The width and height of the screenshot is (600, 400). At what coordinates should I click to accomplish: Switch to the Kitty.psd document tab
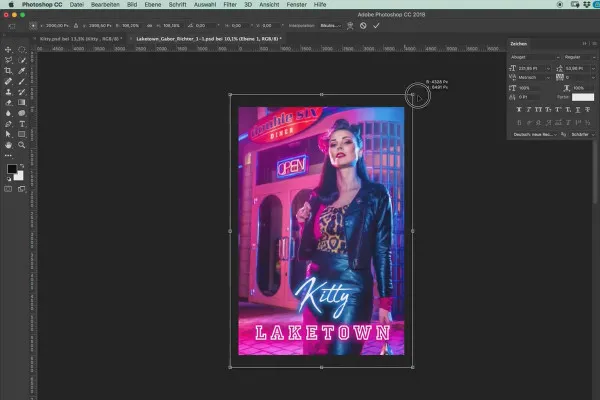(74, 38)
